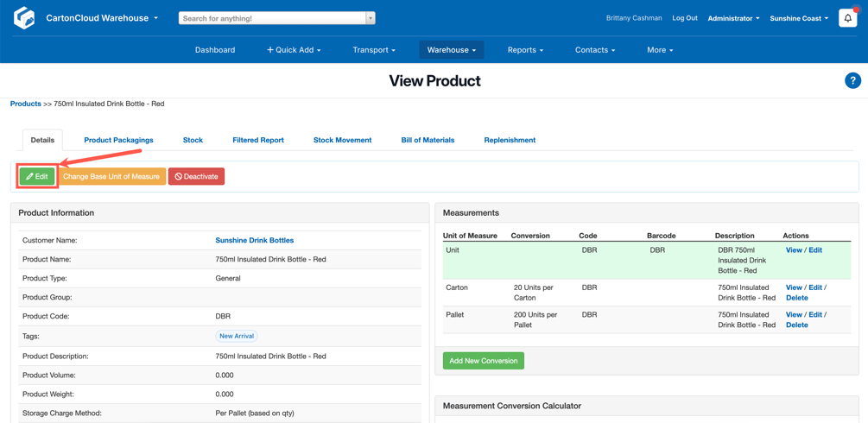Click Change Base Unit of Measure
The image size is (868, 423).
coord(111,177)
